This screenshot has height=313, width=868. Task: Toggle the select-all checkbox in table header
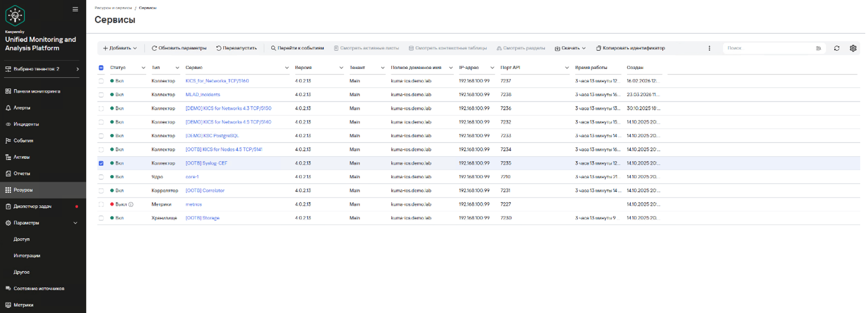click(101, 68)
